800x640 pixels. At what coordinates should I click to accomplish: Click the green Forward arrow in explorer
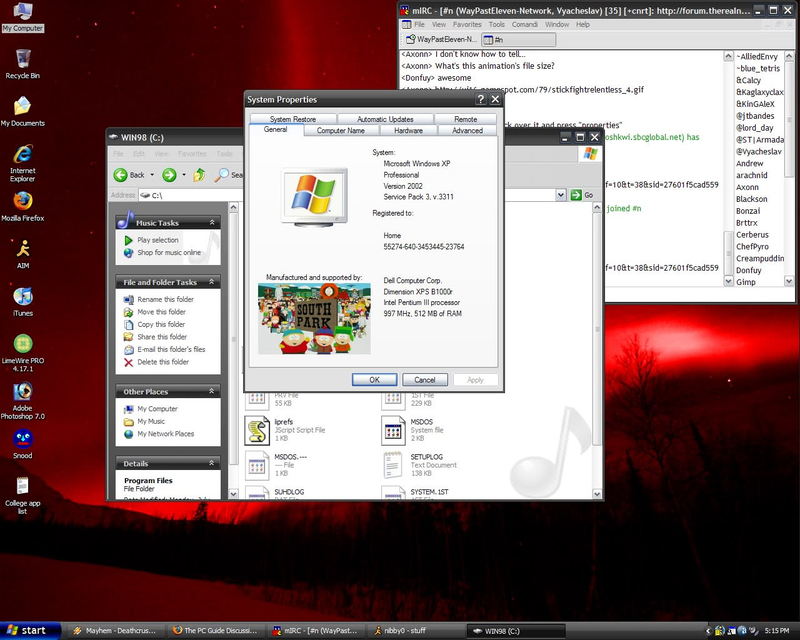point(169,175)
